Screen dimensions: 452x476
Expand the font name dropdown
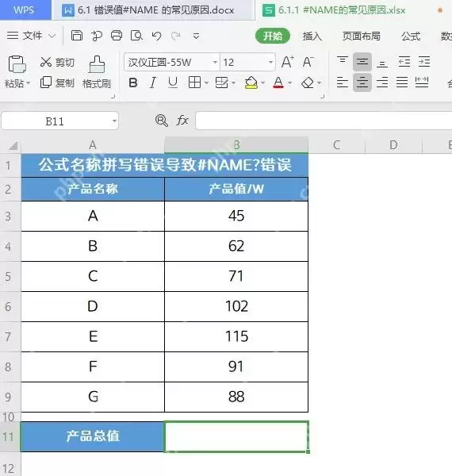[215, 62]
